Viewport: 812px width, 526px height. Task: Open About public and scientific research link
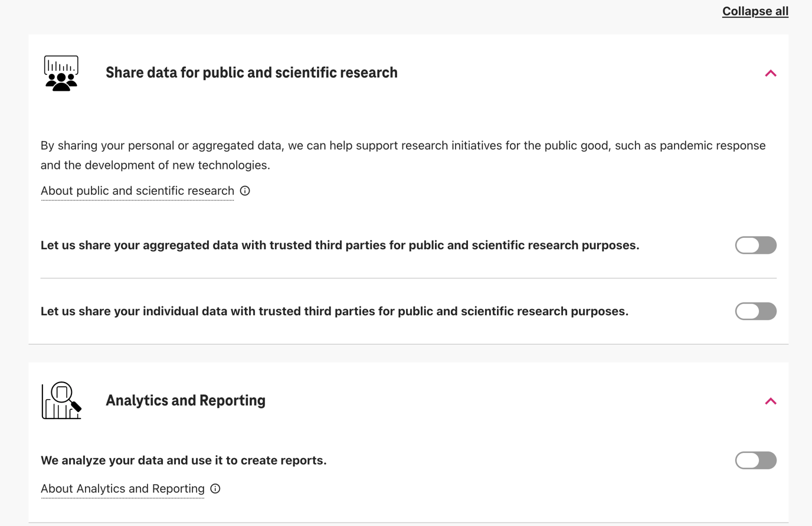tap(137, 191)
